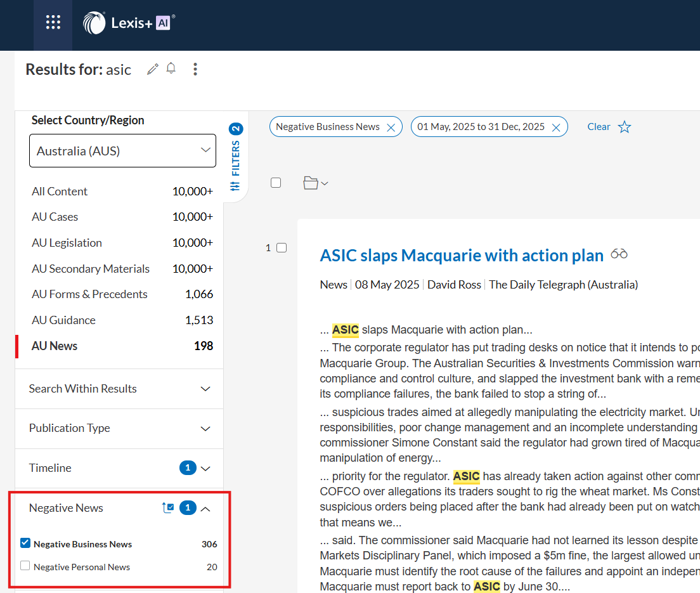Image resolution: width=700 pixels, height=593 pixels.
Task: Click the 'David Ross' author text
Action: tap(454, 285)
